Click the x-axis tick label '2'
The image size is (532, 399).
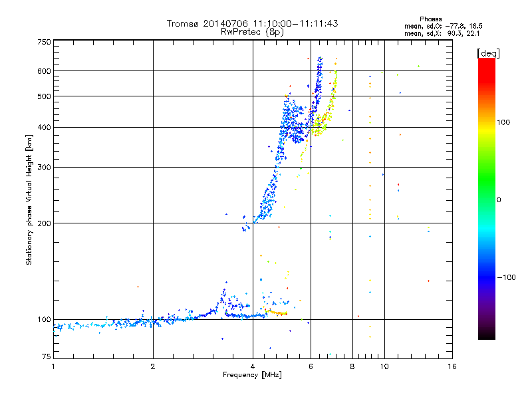pyautogui.click(x=153, y=366)
